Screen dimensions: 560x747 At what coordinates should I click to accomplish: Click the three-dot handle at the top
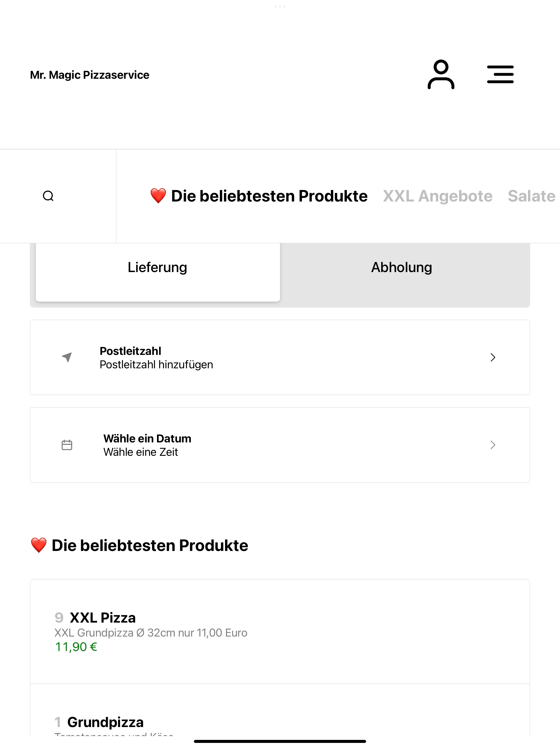(280, 6)
